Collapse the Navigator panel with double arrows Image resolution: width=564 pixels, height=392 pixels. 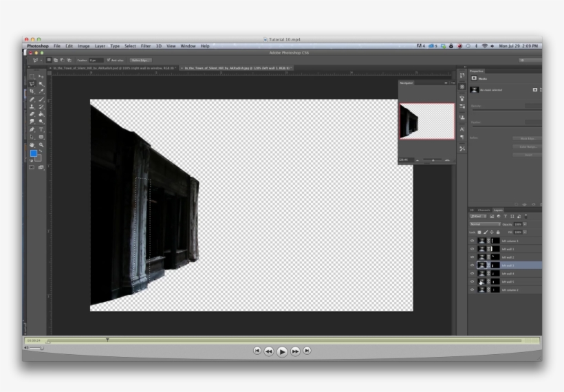click(x=446, y=83)
